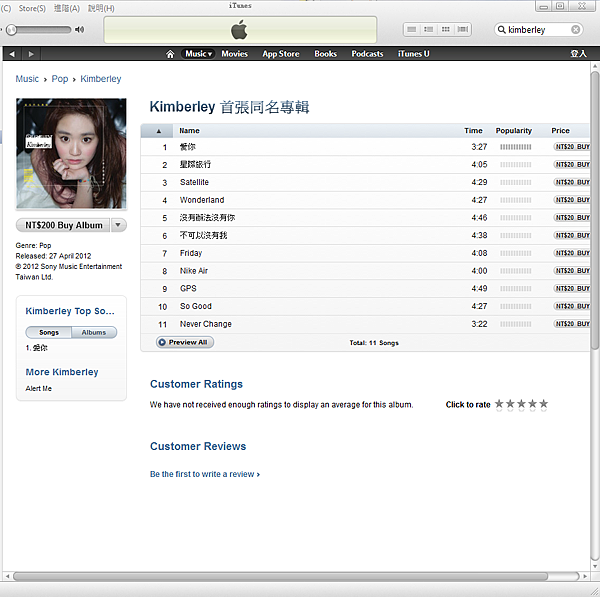Rate the album five stars
Image resolution: width=600 pixels, height=597 pixels.
tap(543, 404)
